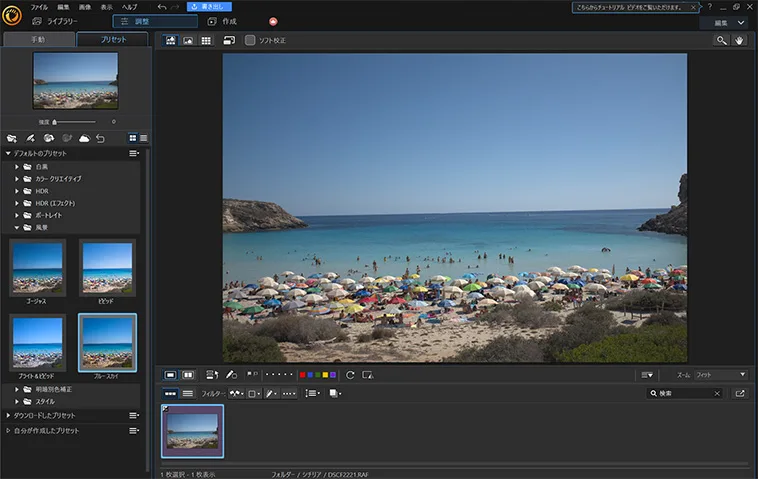The image size is (758, 479).
Task: Toggle single photo view mode button
Action: pyautogui.click(x=170, y=375)
